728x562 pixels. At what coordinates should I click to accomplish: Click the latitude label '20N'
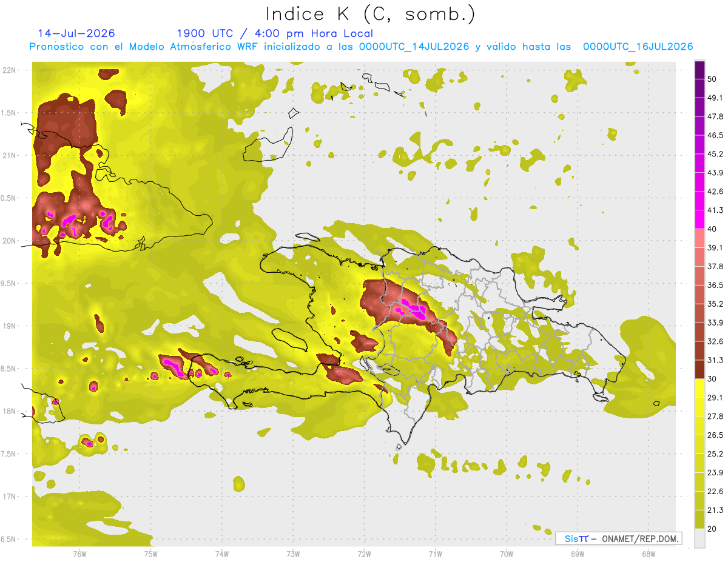pos(9,241)
